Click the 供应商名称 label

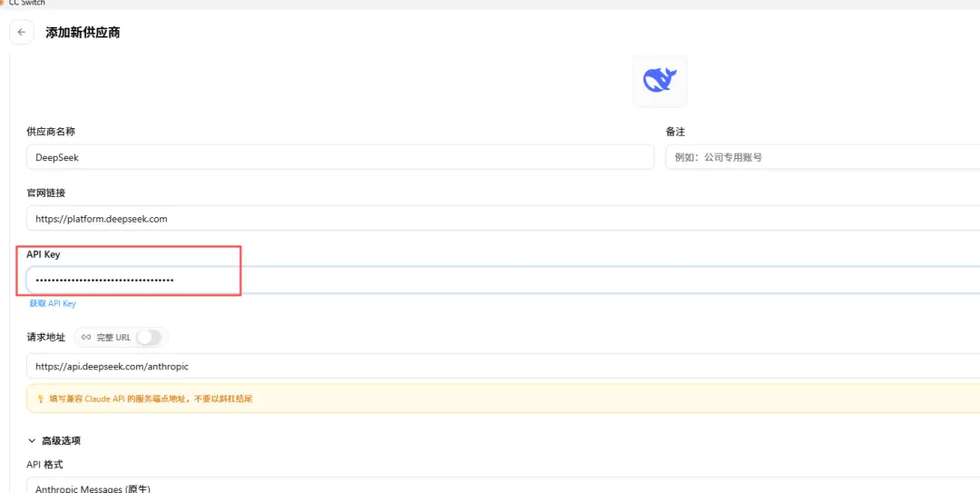click(51, 132)
